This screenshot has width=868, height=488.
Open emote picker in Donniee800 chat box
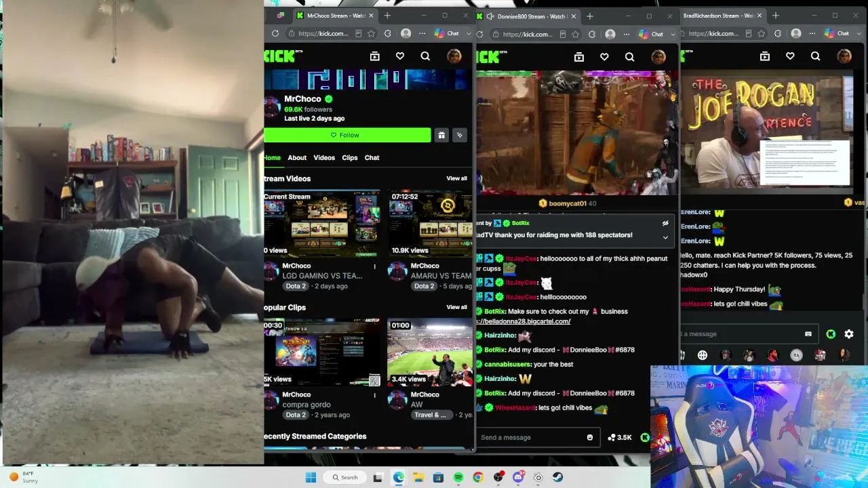(589, 437)
